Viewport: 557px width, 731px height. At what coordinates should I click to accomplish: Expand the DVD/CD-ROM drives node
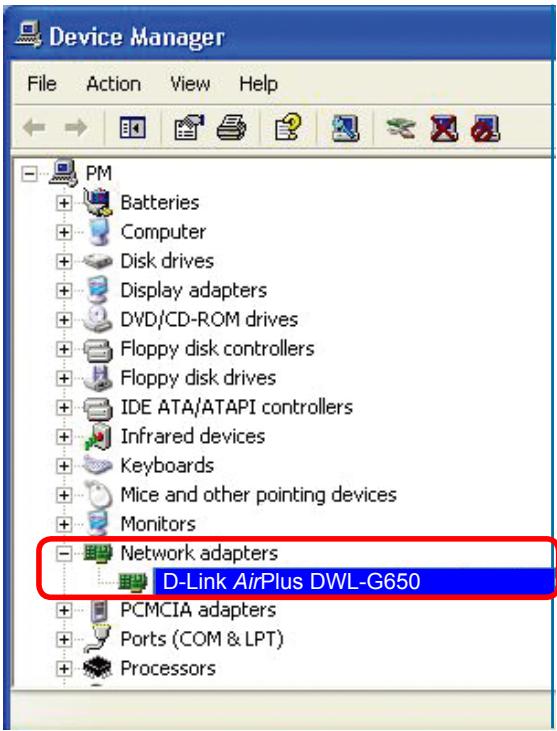pos(64,320)
